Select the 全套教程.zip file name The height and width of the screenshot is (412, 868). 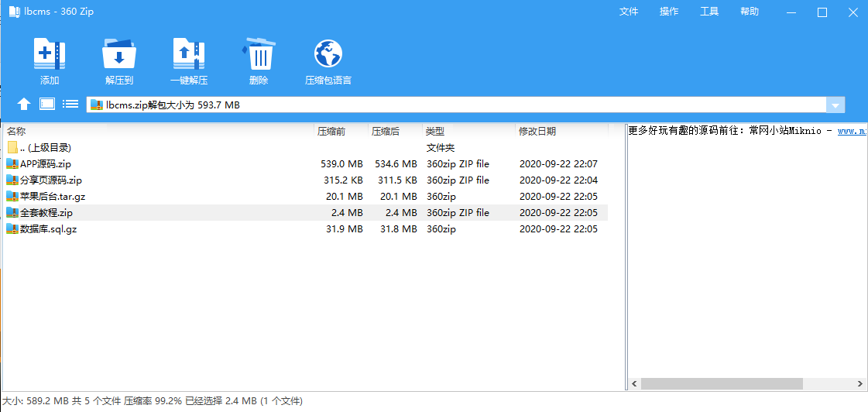46,213
